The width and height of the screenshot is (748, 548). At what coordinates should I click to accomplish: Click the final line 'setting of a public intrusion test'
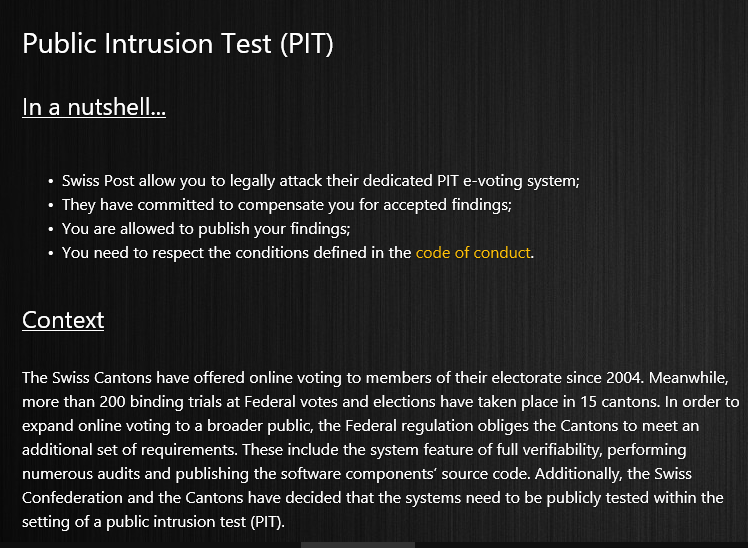pyautogui.click(x=153, y=522)
